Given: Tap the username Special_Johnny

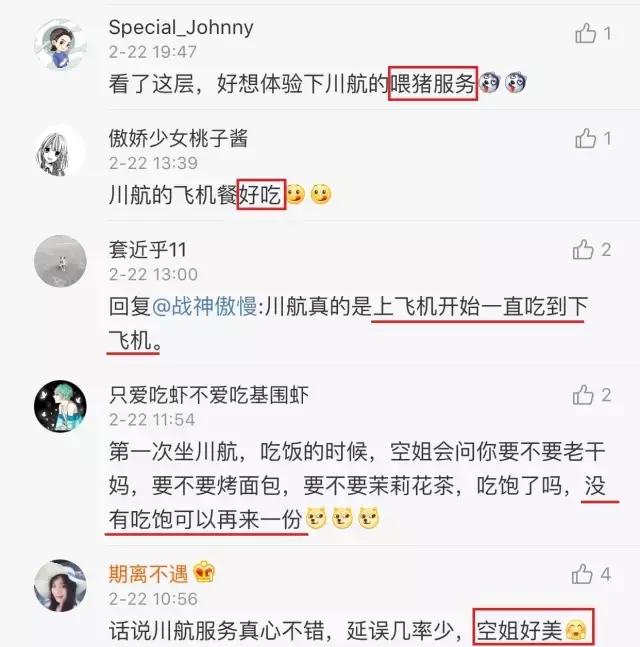Looking at the screenshot, I should [181, 28].
